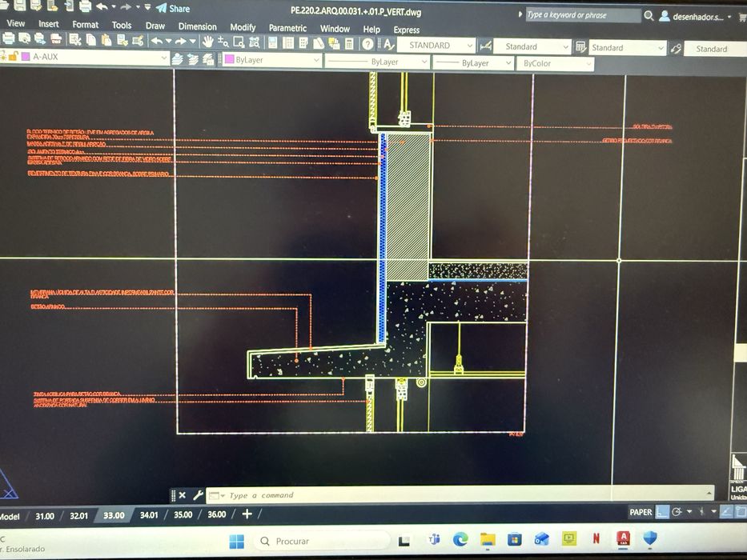Click the Layer States Manager icon
The image size is (747, 560).
[208, 59]
